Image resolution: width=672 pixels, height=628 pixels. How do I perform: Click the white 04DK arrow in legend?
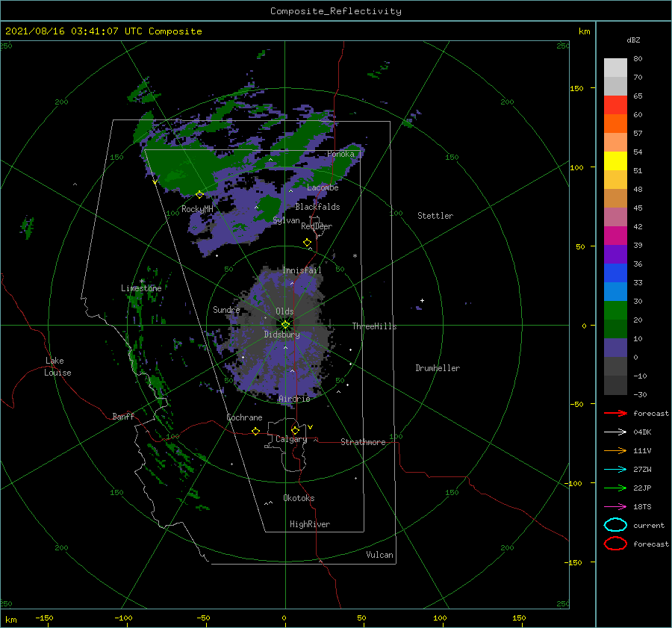point(615,432)
